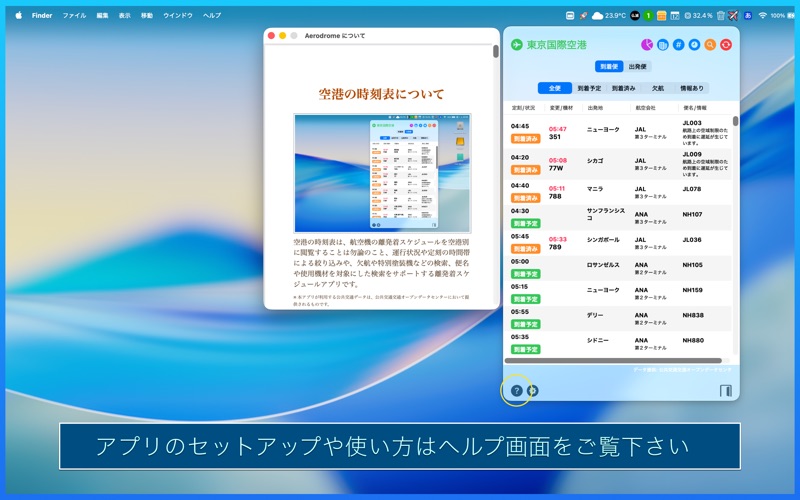
Task: Click the 到着予定 badge in the 05:00 row
Action: pyautogui.click(x=526, y=274)
